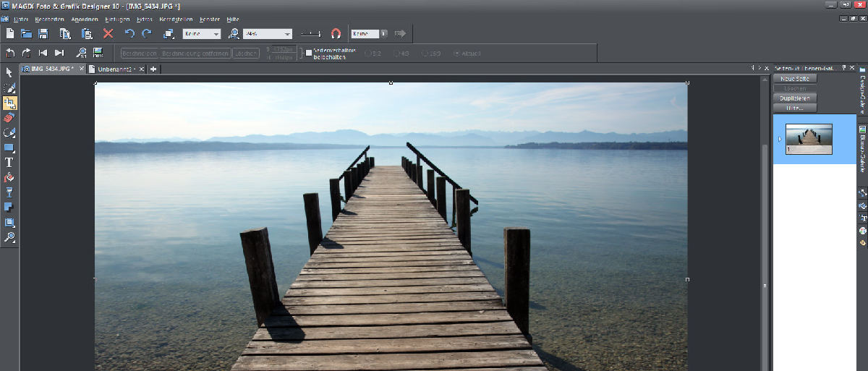Expand the page thumbnail arrow
Screen dimensions: 868x371
(779, 139)
